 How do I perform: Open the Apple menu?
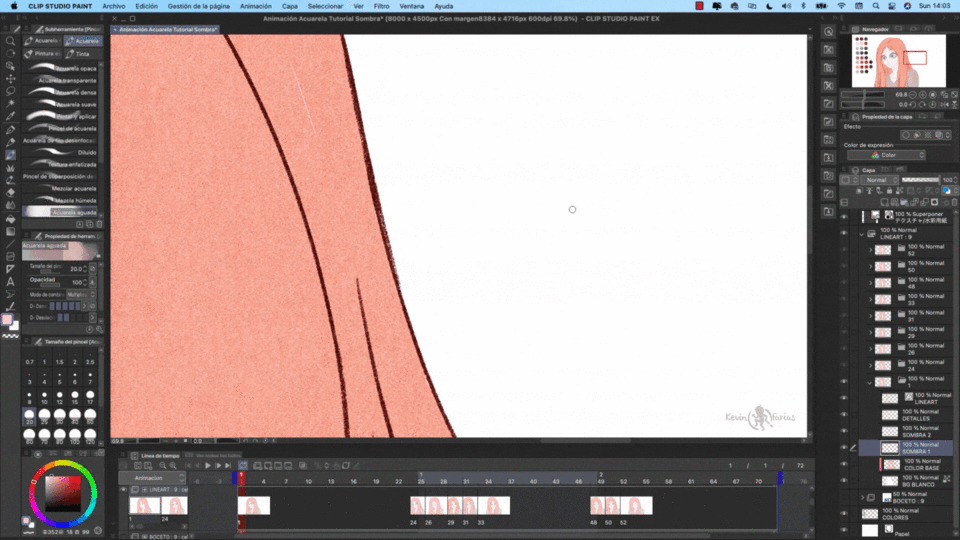point(13,6)
